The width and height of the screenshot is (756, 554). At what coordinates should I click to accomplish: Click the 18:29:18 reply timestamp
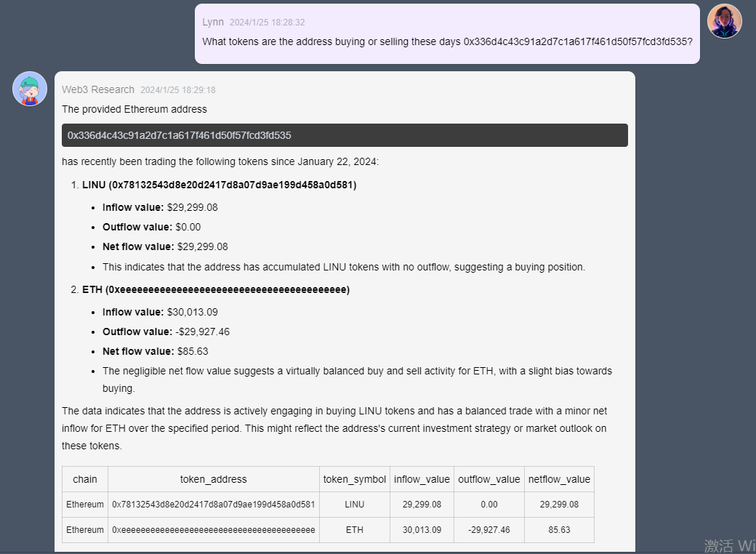click(x=178, y=90)
